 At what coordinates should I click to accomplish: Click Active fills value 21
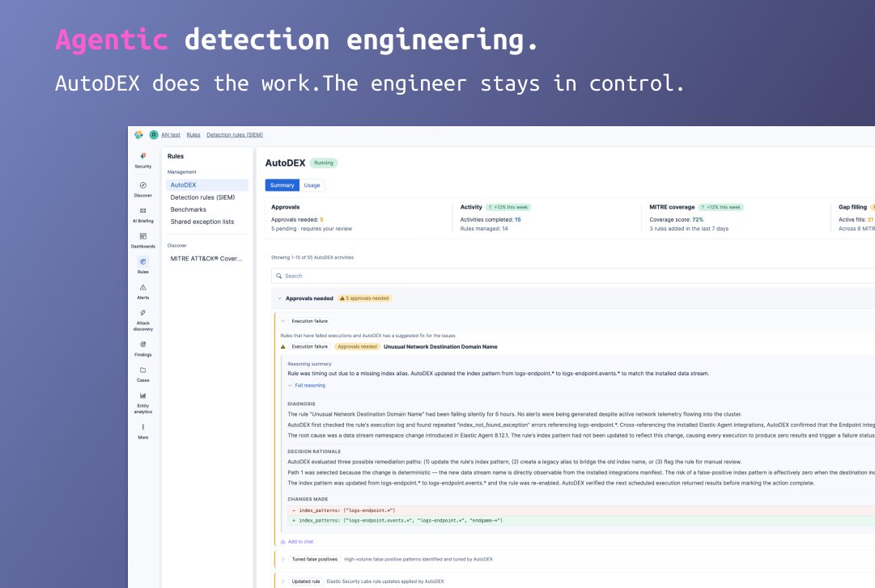[x=870, y=220]
